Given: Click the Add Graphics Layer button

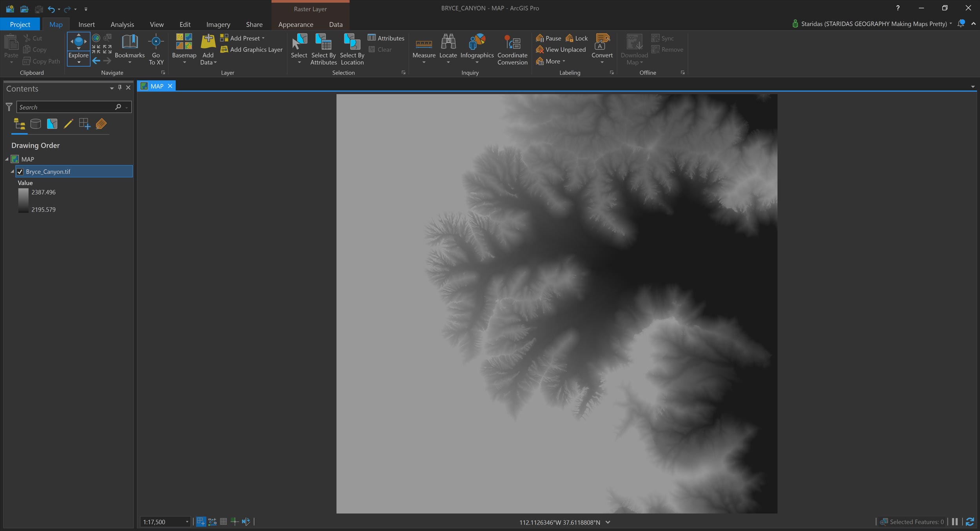Looking at the screenshot, I should click(251, 49).
